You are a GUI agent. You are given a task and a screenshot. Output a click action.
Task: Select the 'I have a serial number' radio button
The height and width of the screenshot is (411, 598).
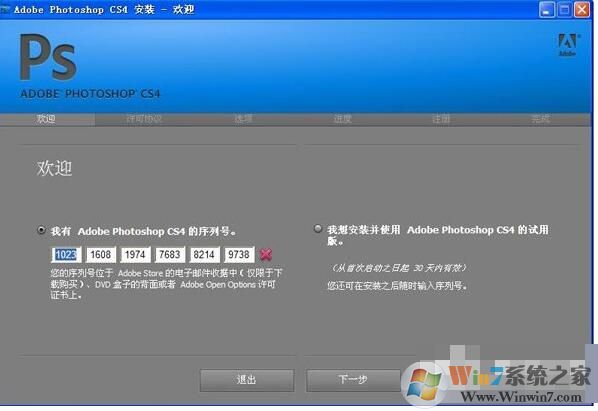[41, 230]
